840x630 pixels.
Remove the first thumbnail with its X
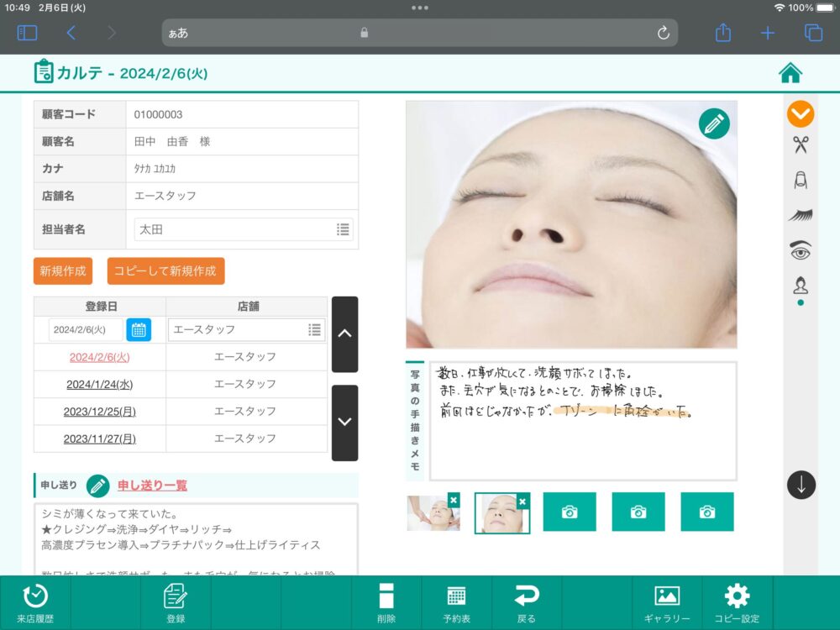(454, 500)
